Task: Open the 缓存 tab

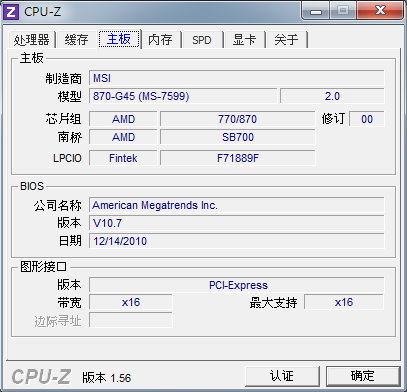Action: (77, 40)
